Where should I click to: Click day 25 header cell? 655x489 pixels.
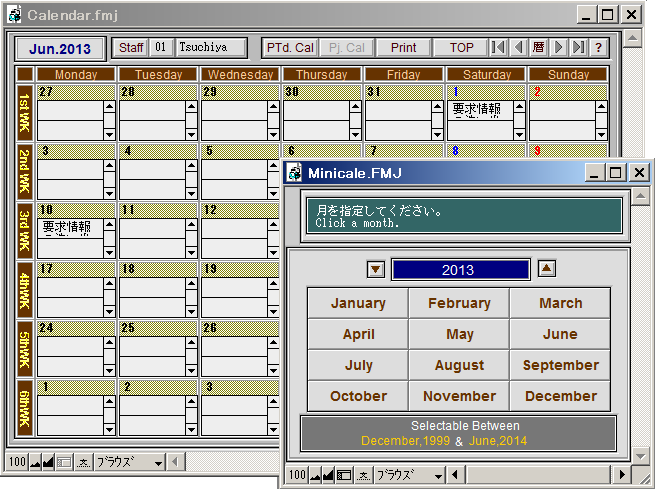(x=158, y=328)
